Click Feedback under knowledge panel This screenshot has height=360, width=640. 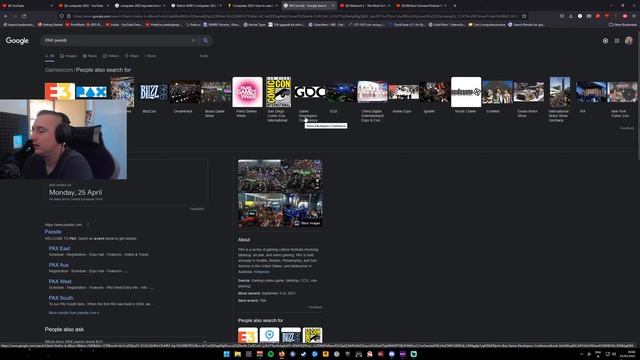point(315,307)
